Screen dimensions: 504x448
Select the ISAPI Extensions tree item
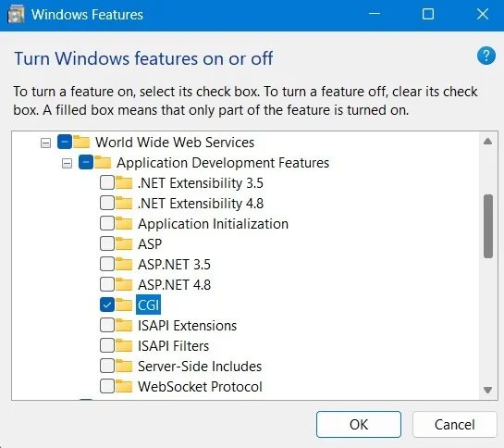click(187, 326)
